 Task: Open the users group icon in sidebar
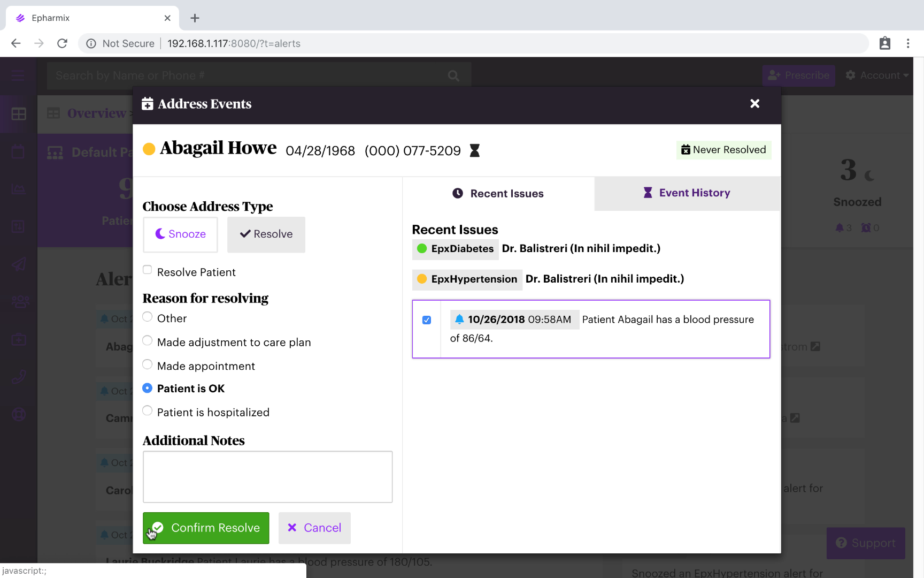point(20,302)
